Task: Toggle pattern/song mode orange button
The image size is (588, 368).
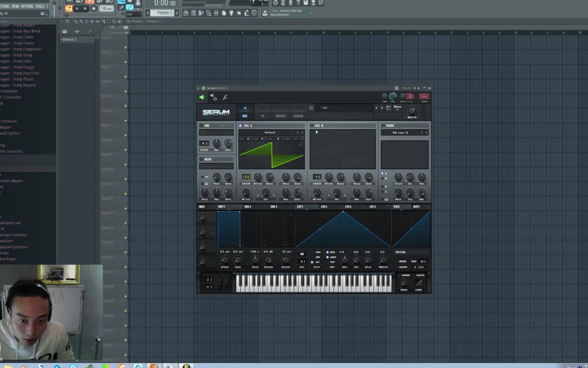Action: pyautogui.click(x=69, y=9)
